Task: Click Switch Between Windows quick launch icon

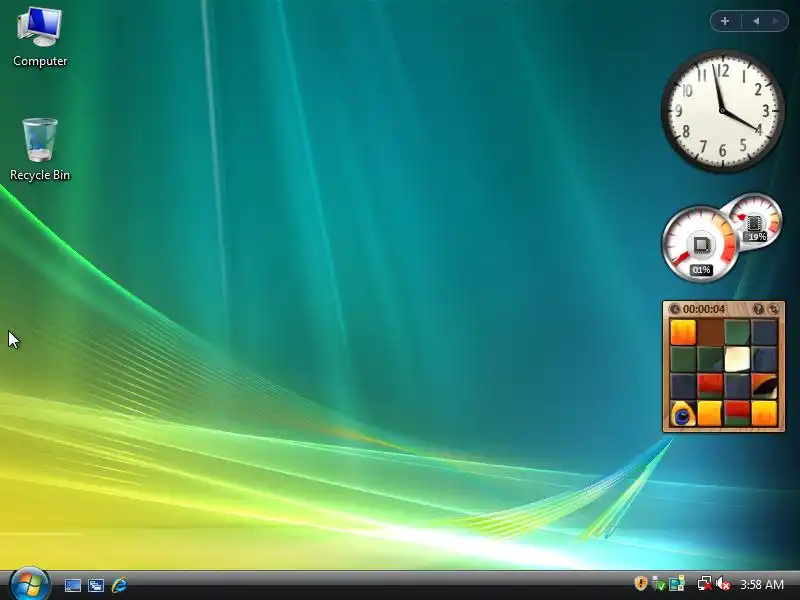Action: pos(95,585)
